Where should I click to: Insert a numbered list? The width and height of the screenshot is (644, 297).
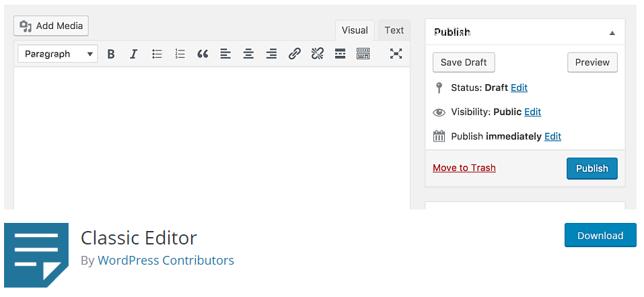180,54
